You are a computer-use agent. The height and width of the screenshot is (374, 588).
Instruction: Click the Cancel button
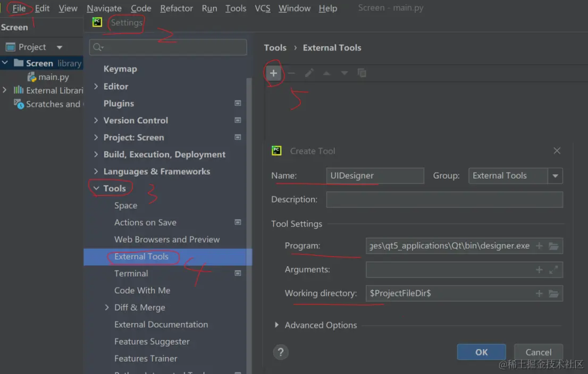pos(539,352)
